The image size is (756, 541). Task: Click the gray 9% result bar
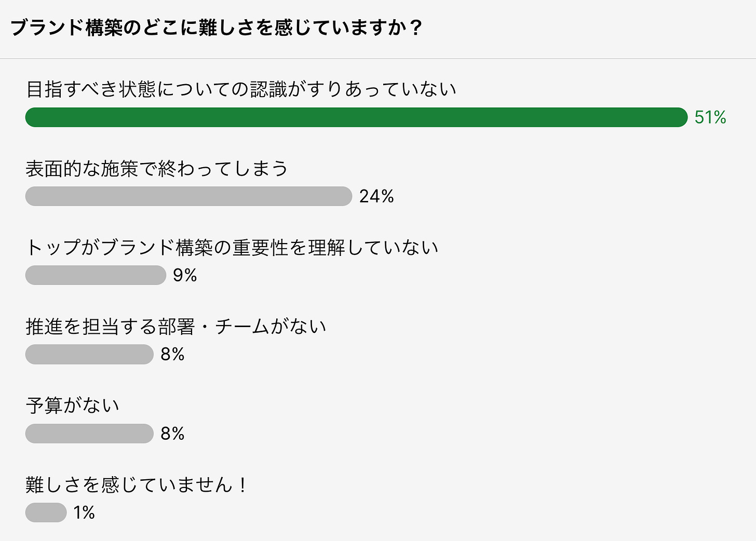(96, 275)
